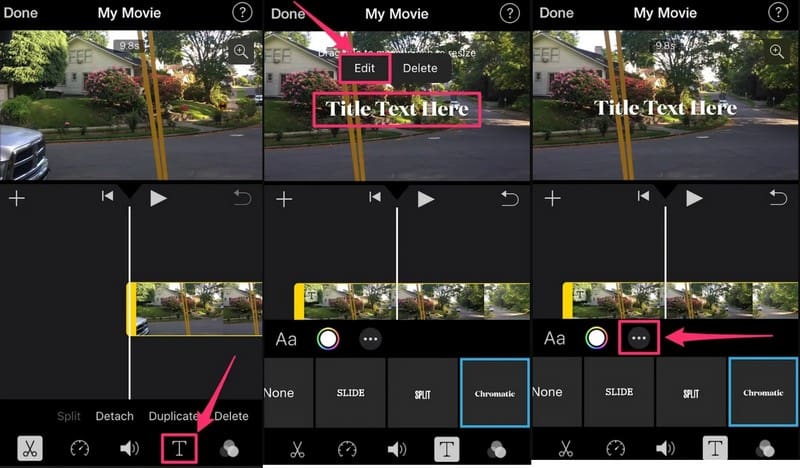Jump to clip start in middle screen

pos(375,197)
